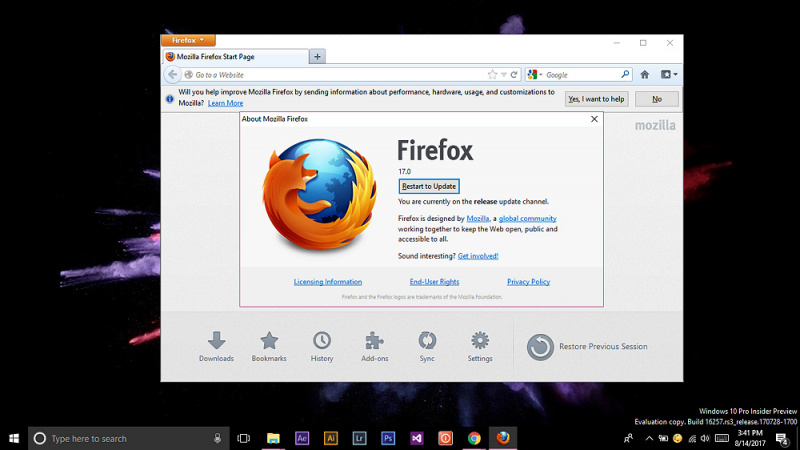The image size is (800, 450).
Task: Open the address history dropdown arrow
Action: [504, 75]
